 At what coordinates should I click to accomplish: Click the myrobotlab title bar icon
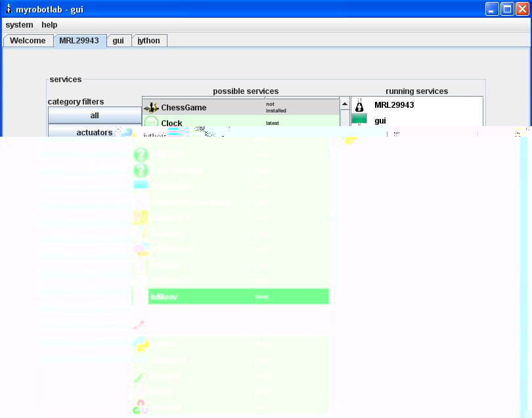(9, 9)
